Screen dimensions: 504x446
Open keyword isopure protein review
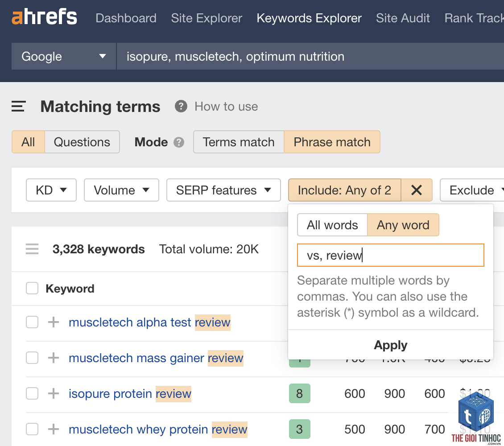130,393
